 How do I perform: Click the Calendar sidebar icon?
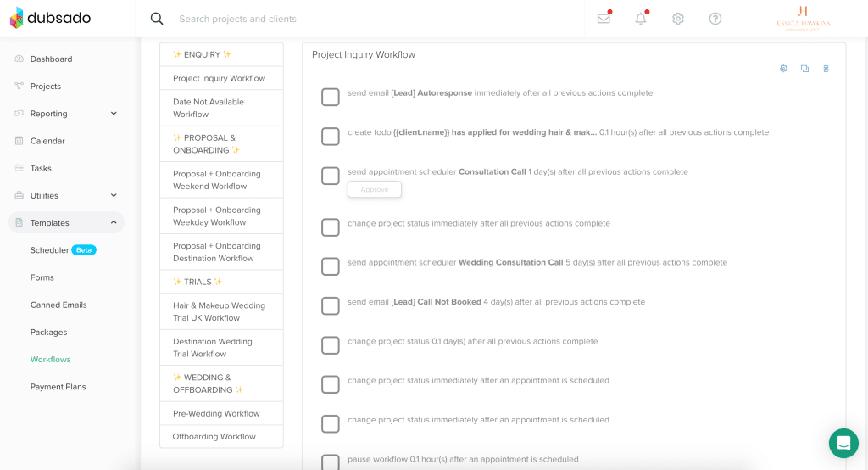click(x=19, y=141)
